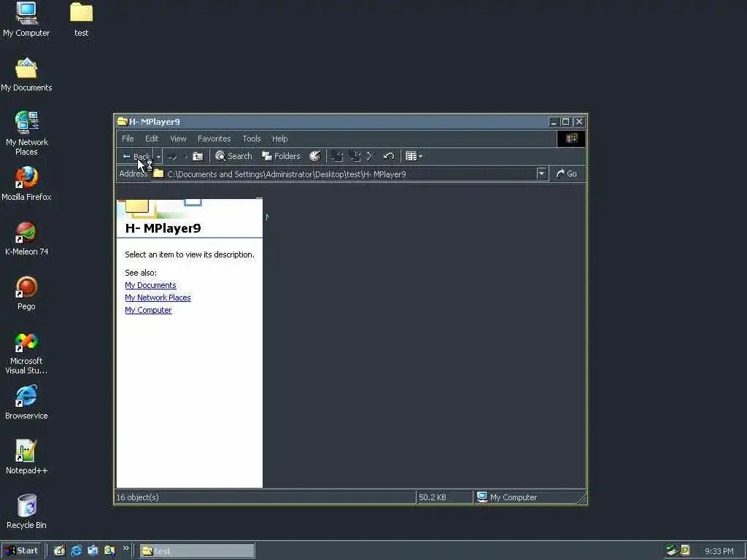Screen dimensions: 747x560
Task: Expand the address bar dropdown arrow
Action: (542, 174)
